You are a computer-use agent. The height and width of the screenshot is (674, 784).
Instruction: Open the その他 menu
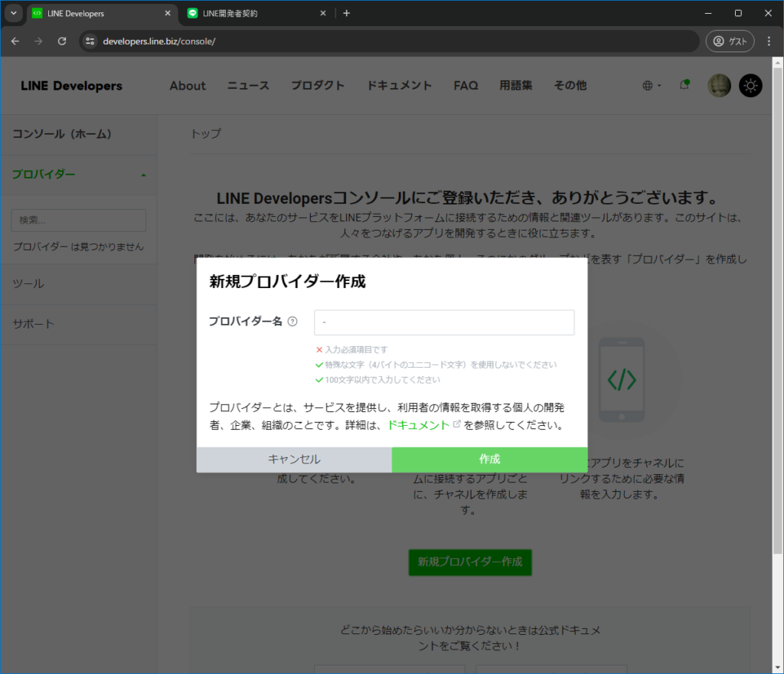(570, 86)
